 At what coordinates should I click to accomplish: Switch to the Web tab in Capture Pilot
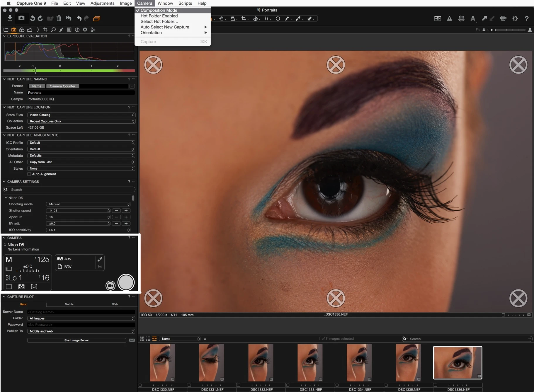(x=115, y=304)
